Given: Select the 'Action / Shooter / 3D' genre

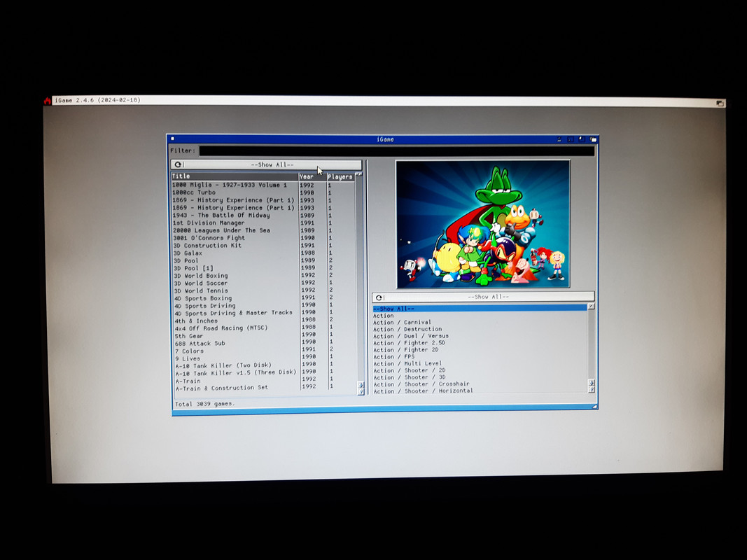Looking at the screenshot, I should click(x=410, y=377).
